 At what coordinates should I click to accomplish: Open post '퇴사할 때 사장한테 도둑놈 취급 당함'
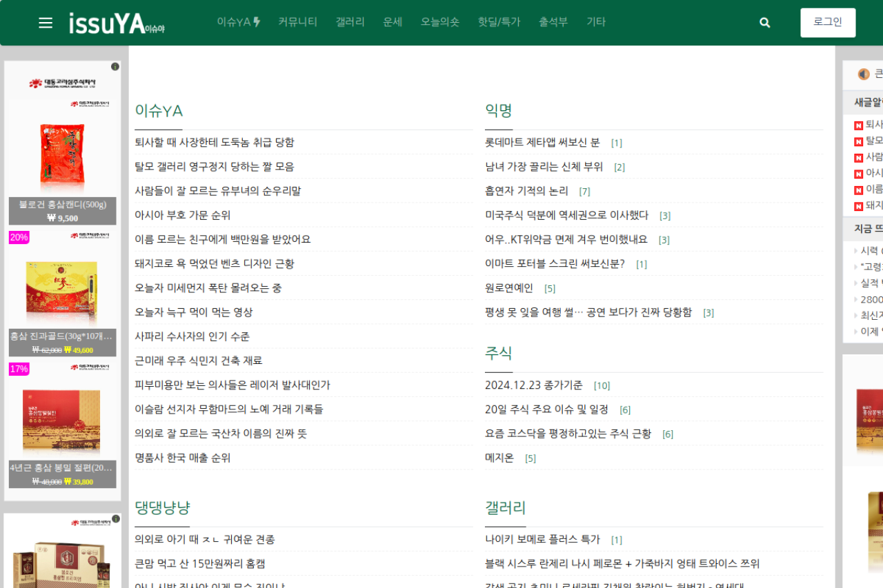[214, 143]
